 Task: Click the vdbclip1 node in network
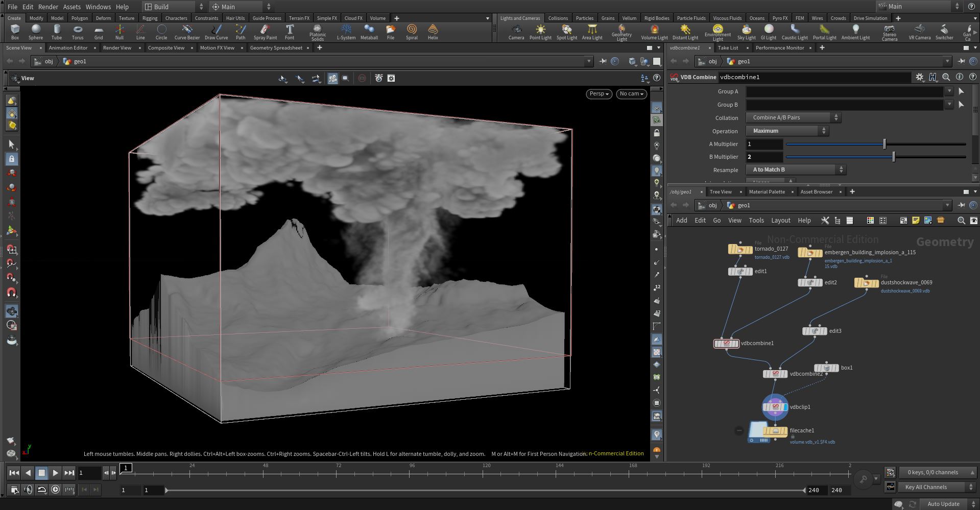point(775,407)
